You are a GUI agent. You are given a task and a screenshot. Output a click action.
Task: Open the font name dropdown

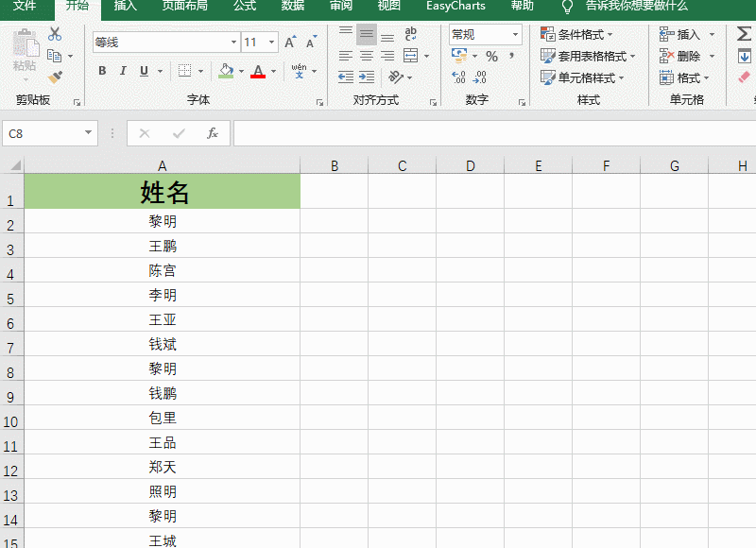pyautogui.click(x=233, y=42)
